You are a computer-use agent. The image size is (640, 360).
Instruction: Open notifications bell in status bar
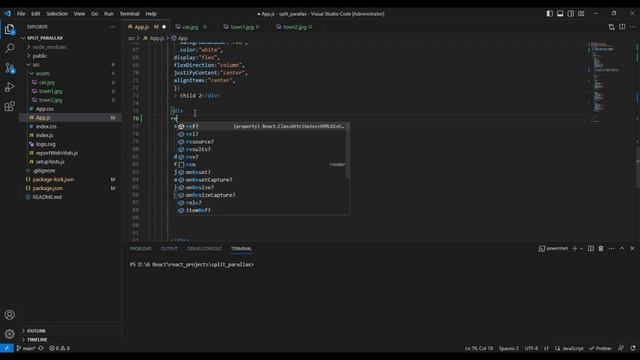coord(633,348)
